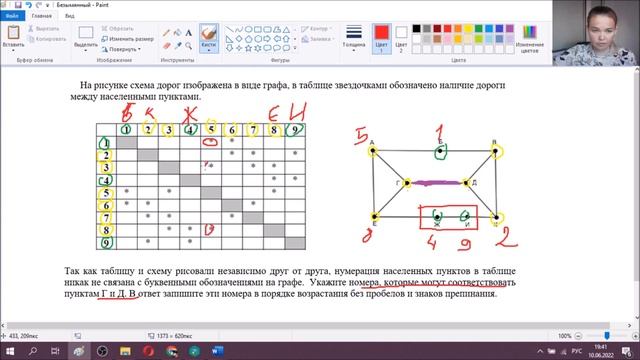
Task: Pick the black color swatch
Action: (416, 29)
